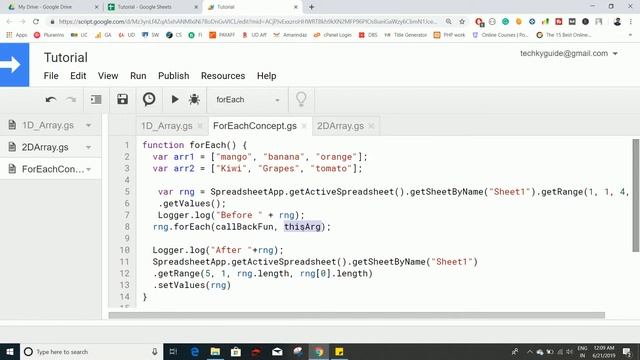Click the lightbulb hints icon

[301, 99]
